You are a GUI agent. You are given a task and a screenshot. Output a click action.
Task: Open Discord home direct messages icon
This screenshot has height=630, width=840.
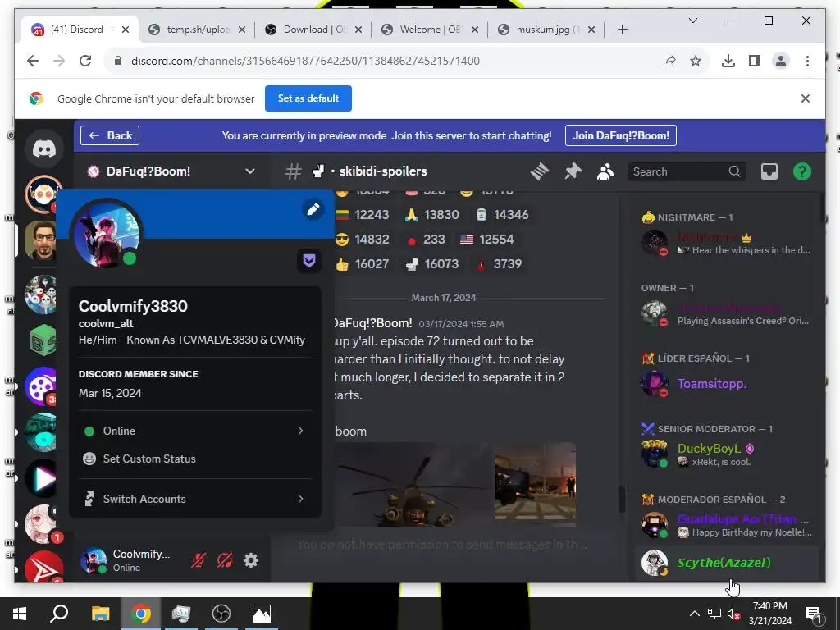(x=44, y=148)
